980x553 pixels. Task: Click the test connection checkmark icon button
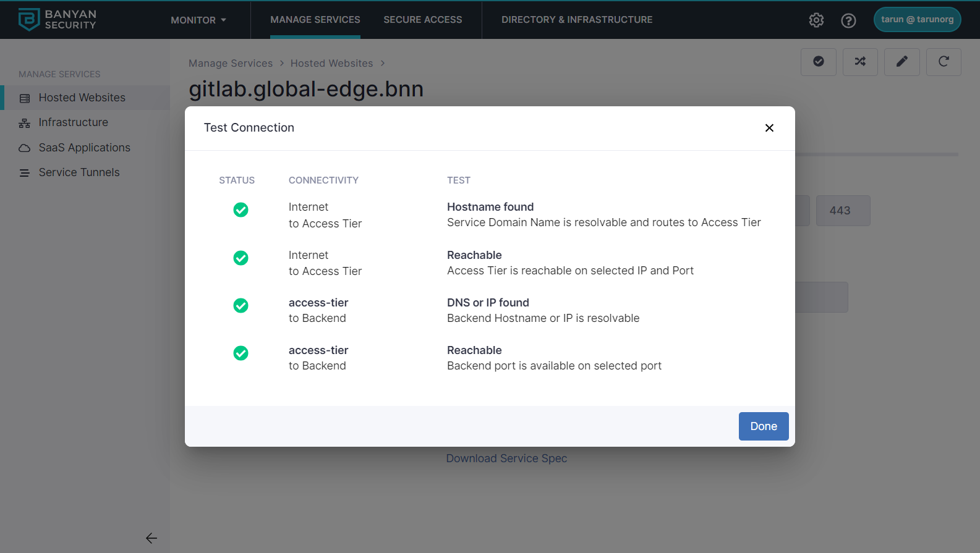[x=818, y=62]
